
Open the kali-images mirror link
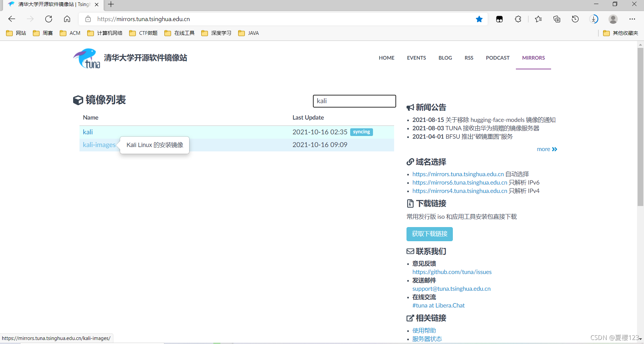[99, 145]
